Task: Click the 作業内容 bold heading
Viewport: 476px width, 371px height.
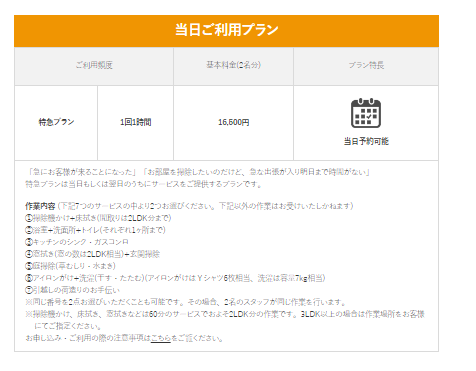Action: coord(40,206)
